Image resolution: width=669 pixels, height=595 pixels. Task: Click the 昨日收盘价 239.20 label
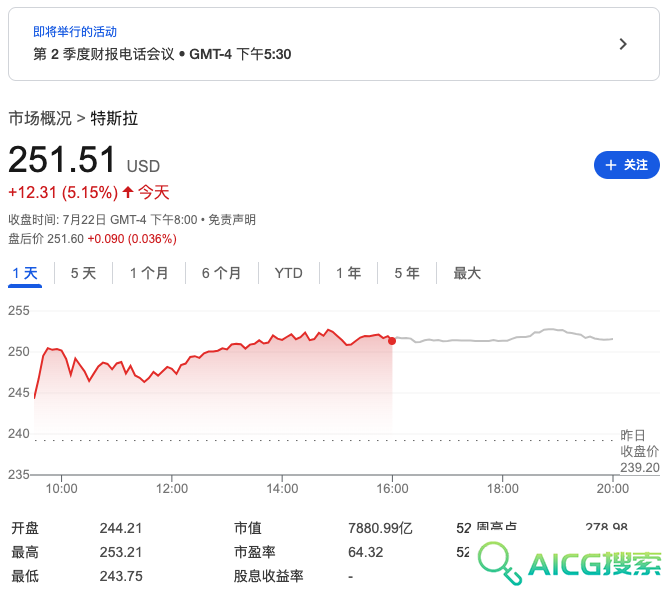[x=640, y=451]
